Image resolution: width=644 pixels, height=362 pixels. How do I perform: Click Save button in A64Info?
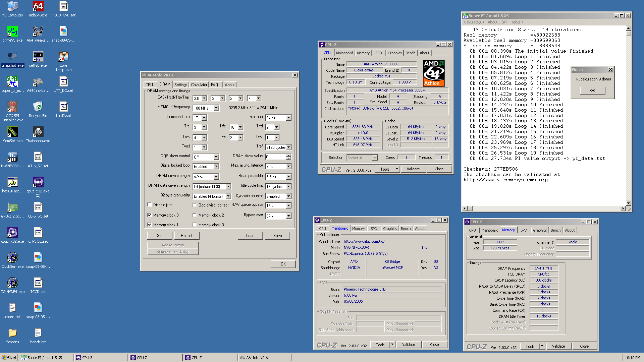[x=277, y=236]
